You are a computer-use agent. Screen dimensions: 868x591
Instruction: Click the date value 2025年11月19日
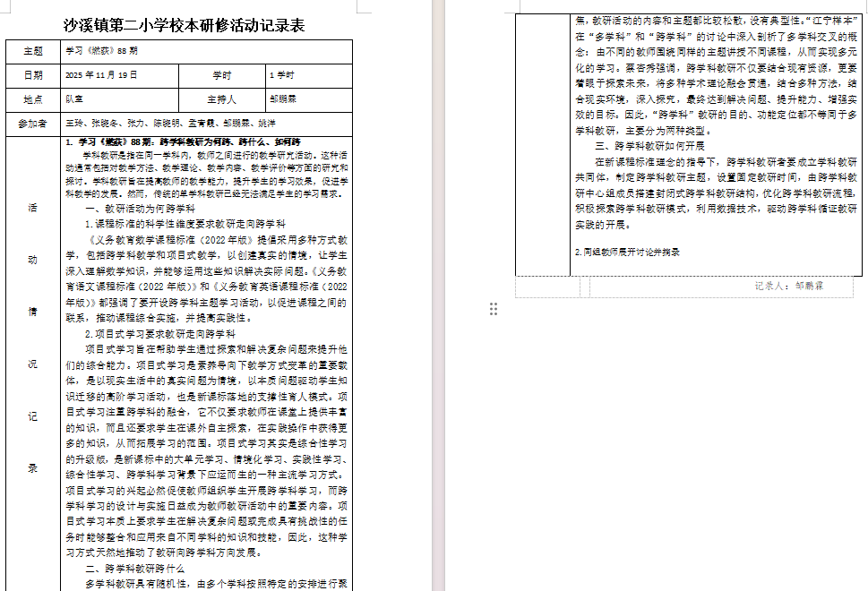[102, 76]
